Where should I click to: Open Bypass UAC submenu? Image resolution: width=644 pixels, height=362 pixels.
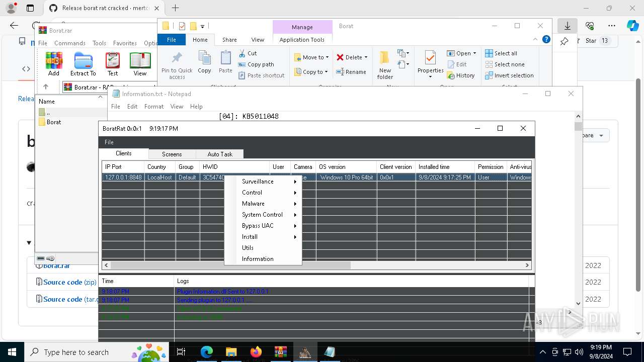(x=263, y=226)
